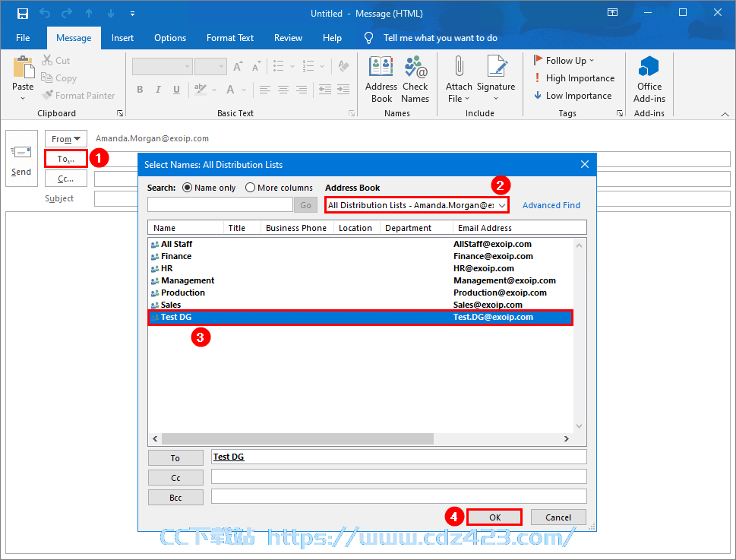Expand the Paste options arrow
This screenshot has height=560, width=736.
click(x=23, y=98)
